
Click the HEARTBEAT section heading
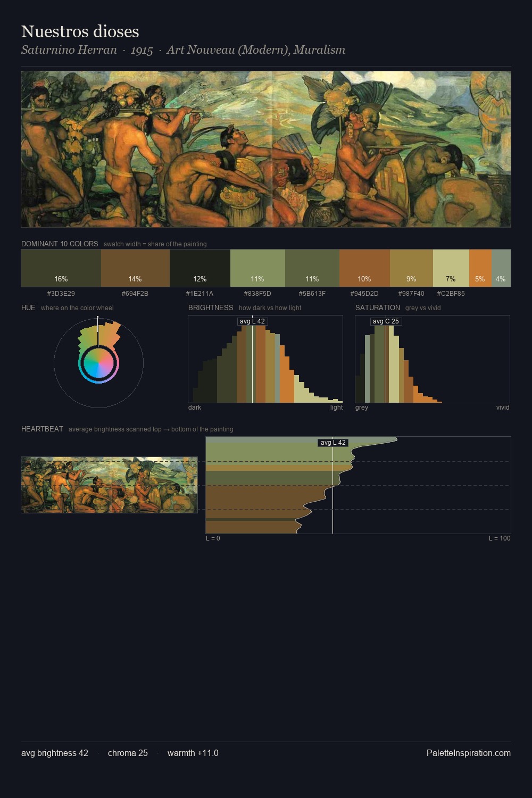click(42, 429)
